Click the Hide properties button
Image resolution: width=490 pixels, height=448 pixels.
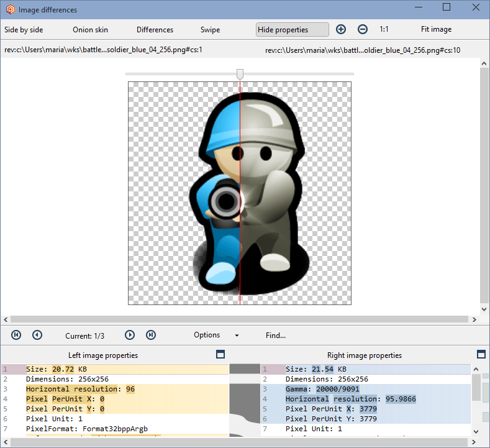coord(292,30)
